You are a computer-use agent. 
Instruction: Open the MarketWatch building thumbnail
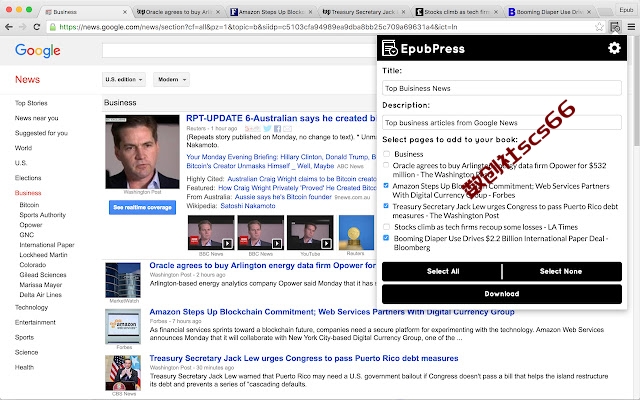[x=123, y=280]
